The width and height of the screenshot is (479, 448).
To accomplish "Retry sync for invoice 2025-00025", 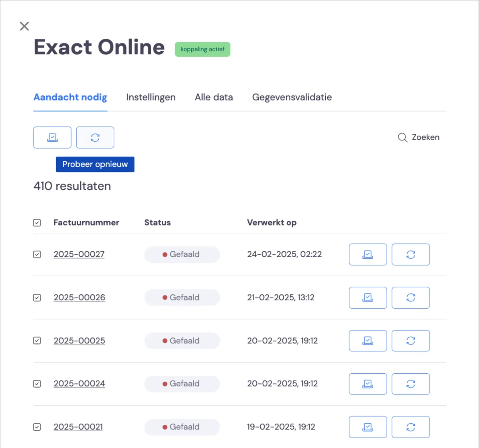I will [411, 341].
